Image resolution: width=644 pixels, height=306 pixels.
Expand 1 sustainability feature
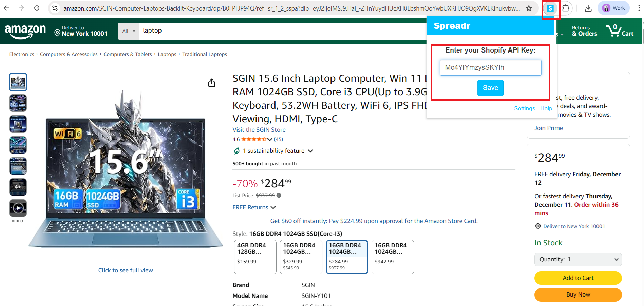pyautogui.click(x=273, y=151)
